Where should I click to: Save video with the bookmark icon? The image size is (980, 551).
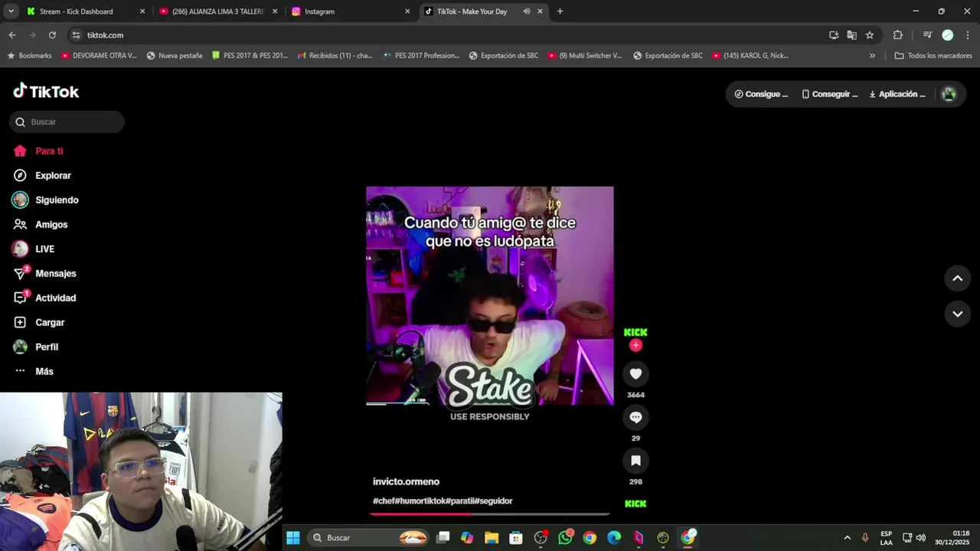coord(635,461)
